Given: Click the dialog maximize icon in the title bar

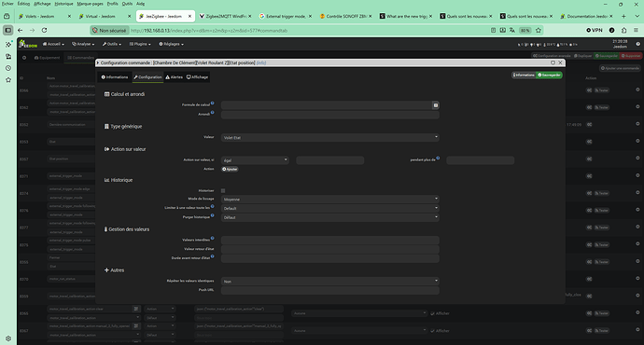Looking at the screenshot, I should [x=553, y=62].
